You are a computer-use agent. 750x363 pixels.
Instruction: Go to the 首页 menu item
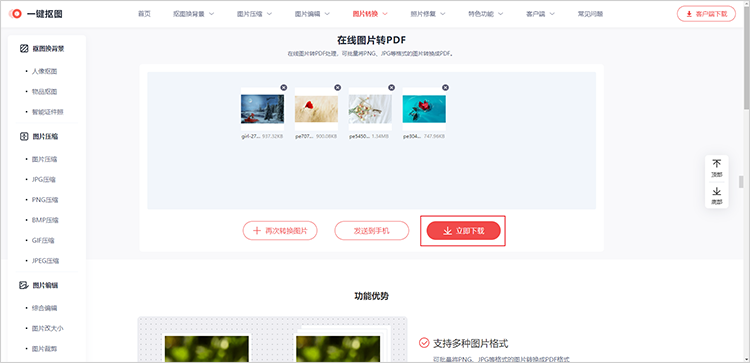(x=144, y=14)
